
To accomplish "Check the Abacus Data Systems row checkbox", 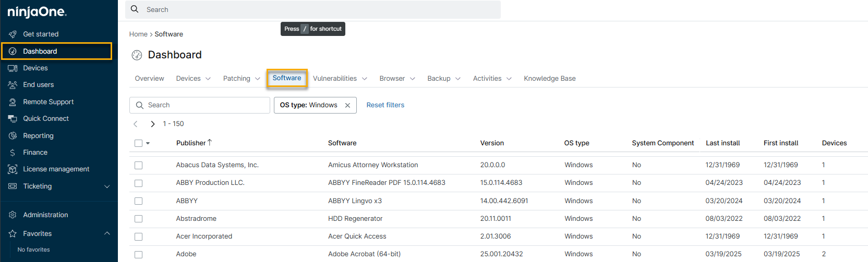I will pos(138,165).
